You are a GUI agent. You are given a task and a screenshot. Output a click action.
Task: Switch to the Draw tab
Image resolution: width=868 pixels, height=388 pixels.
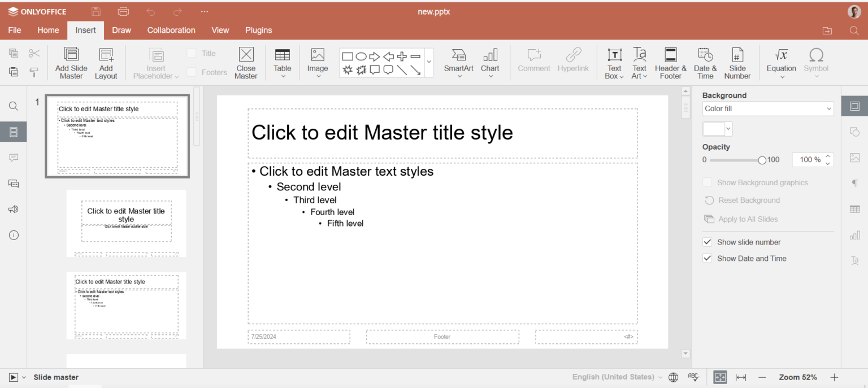click(x=121, y=30)
